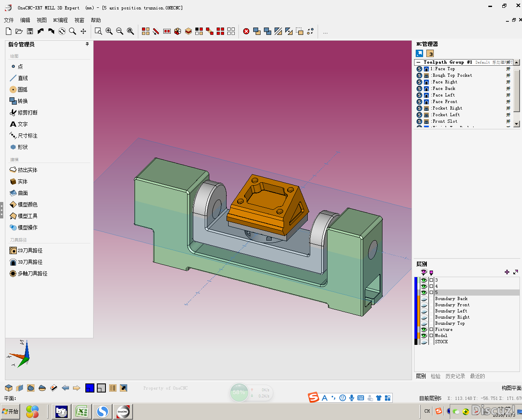This screenshot has width=522, height=420.
Task: Toggle eye visibility for layer 4
Action: [x=424, y=286]
